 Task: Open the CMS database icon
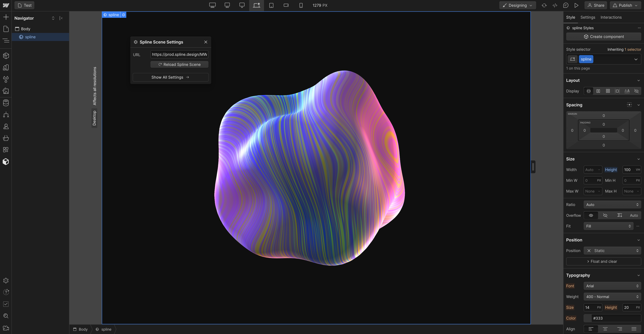6,103
